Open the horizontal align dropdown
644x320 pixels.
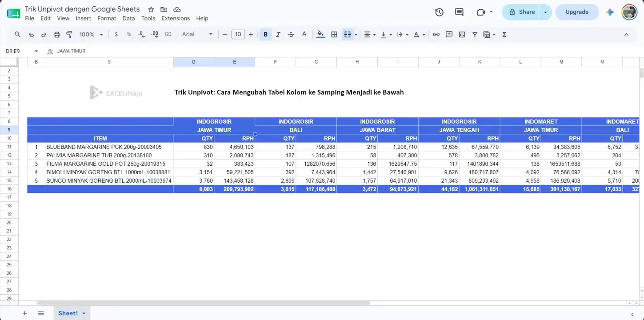(x=370, y=34)
